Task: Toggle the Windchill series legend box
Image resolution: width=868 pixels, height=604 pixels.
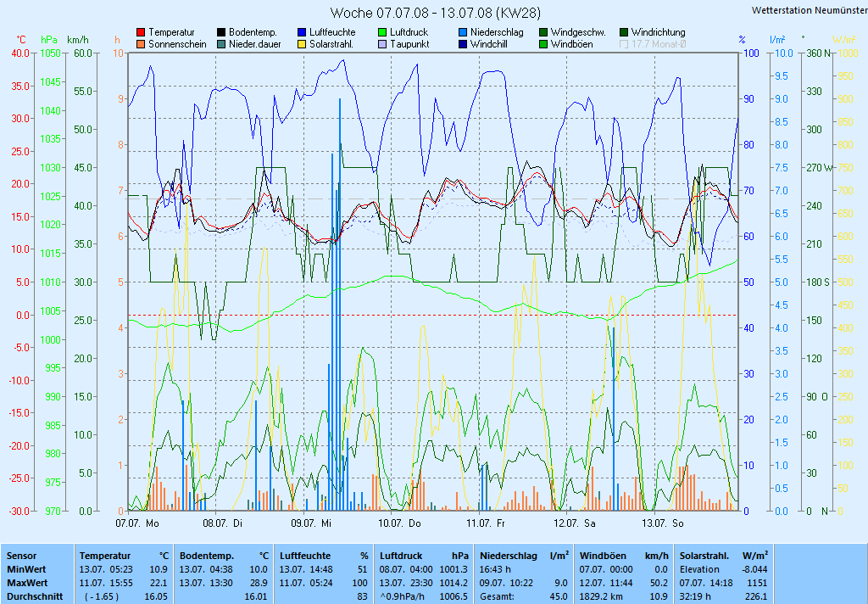Action: pyautogui.click(x=463, y=44)
